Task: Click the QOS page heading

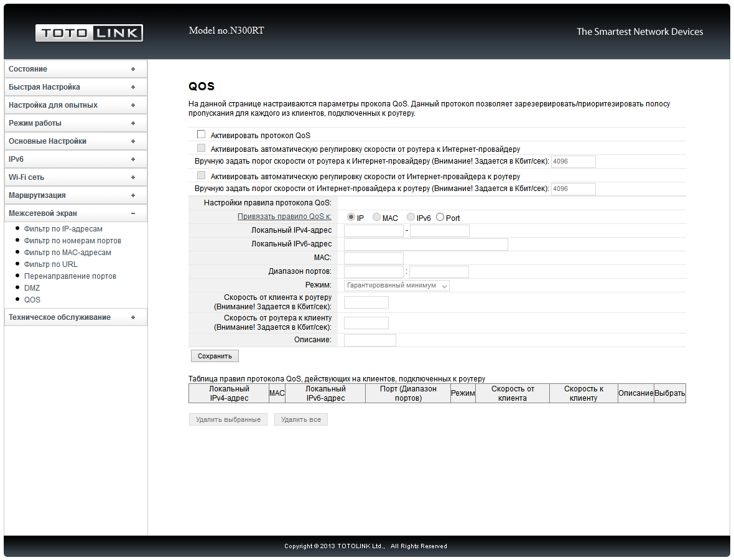Action: 202,86
